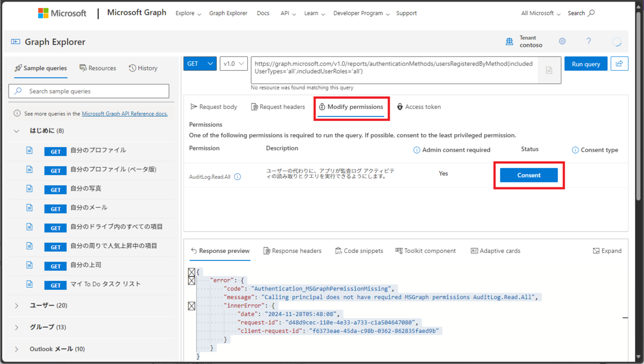
Task: Open the Access token tab
Action: (x=419, y=107)
